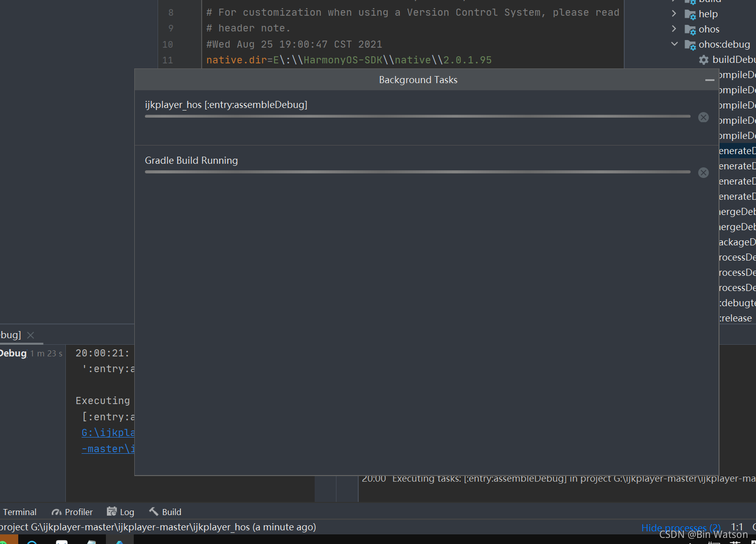Click the 'Executing' line in build output

pos(103,401)
